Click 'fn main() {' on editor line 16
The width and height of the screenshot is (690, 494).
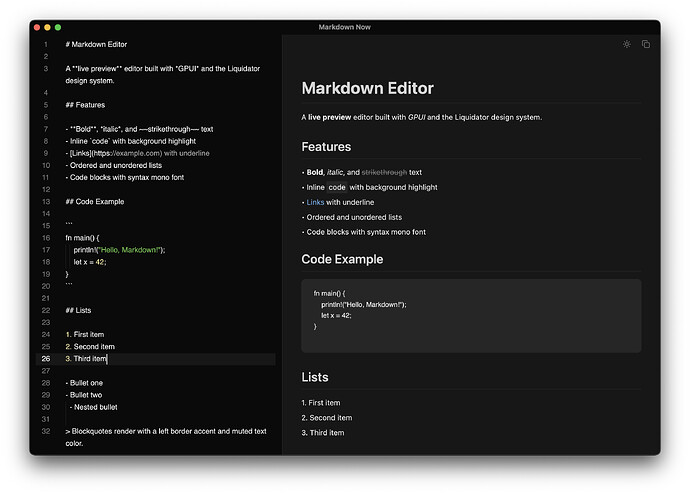pyautogui.click(x=82, y=238)
